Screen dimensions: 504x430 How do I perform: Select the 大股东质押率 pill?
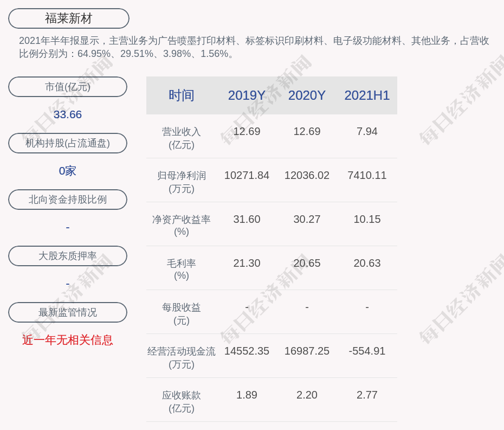pos(68,256)
